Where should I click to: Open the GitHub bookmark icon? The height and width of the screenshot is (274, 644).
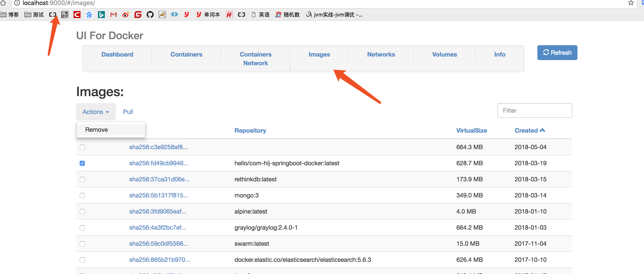pyautogui.click(x=150, y=15)
